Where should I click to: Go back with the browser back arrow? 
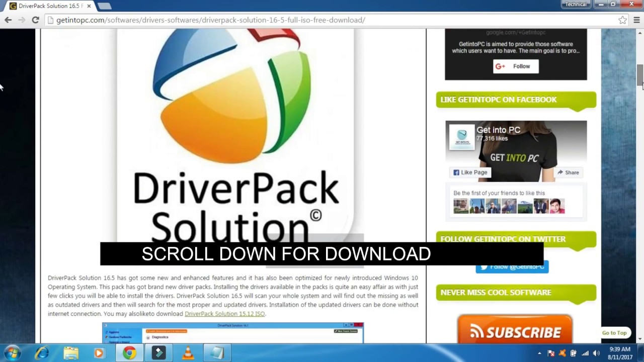(x=8, y=20)
